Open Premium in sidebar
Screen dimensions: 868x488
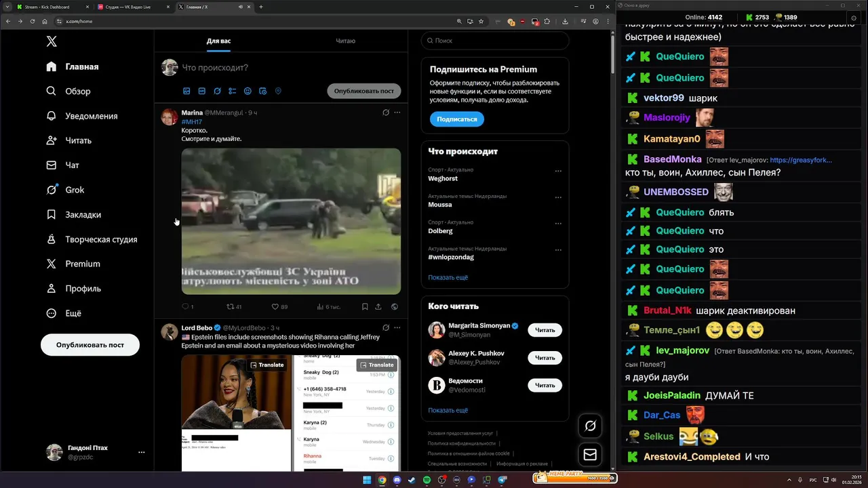(73, 264)
